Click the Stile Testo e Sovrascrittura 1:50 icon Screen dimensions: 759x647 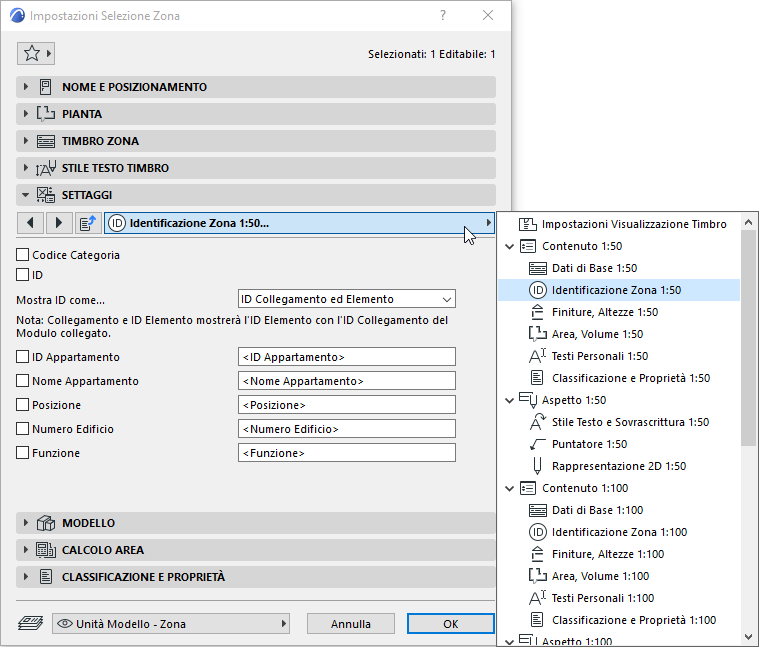[x=538, y=422]
